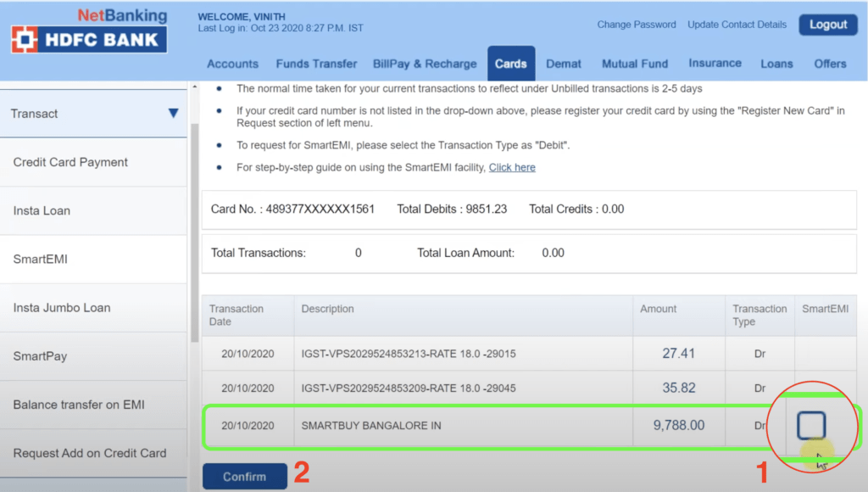Open the Insurance tab
The height and width of the screenshot is (492, 868).
(x=715, y=63)
